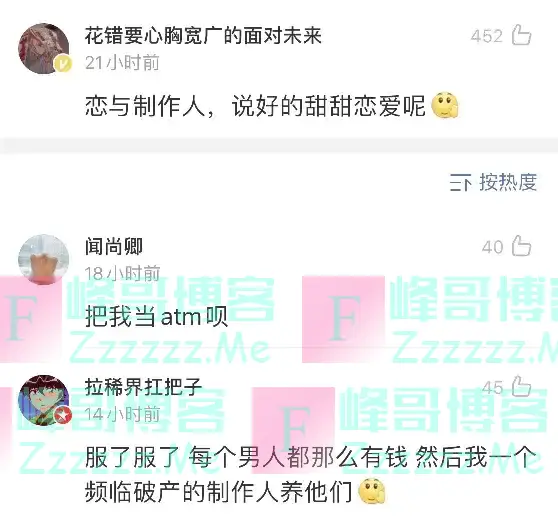Like 拉稀界扛把子's comment with thumbs-up

tap(521, 386)
